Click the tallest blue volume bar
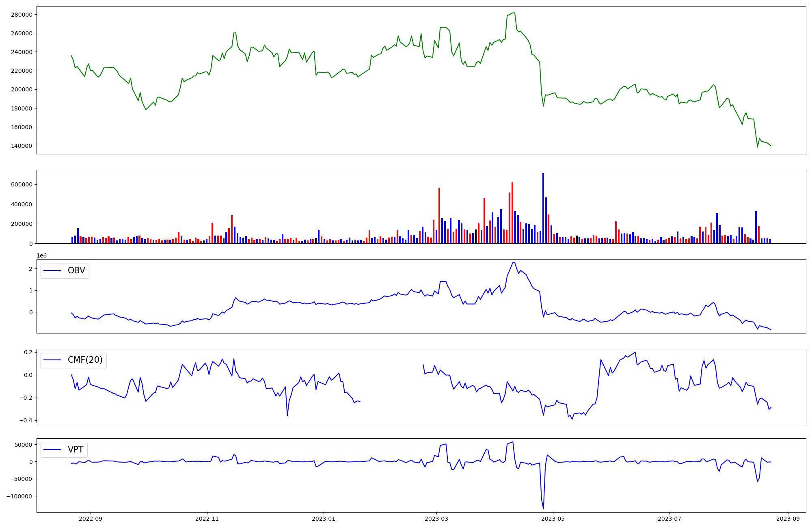This screenshot has width=812, height=528. (x=543, y=208)
